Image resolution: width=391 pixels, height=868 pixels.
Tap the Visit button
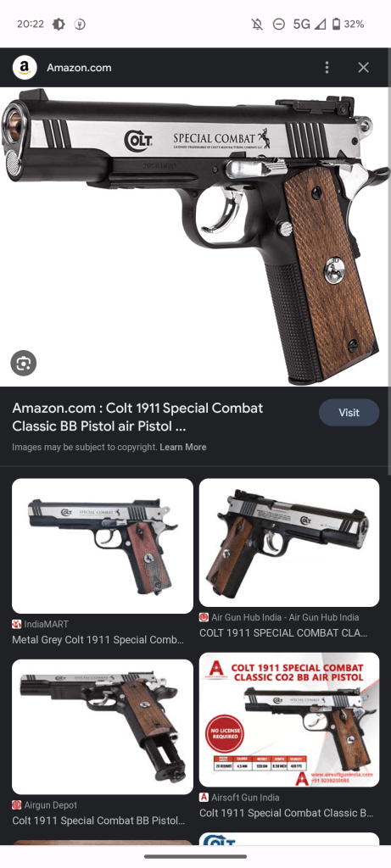pyautogui.click(x=349, y=413)
